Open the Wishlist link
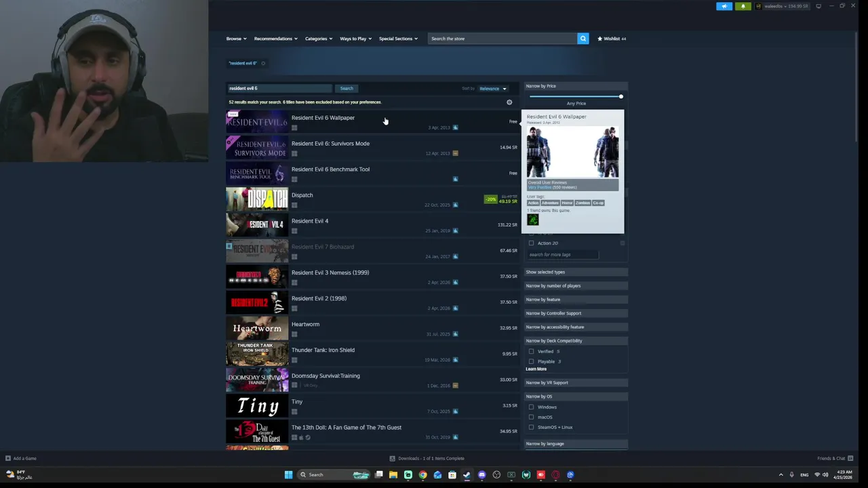The image size is (868, 488). [x=612, y=39]
